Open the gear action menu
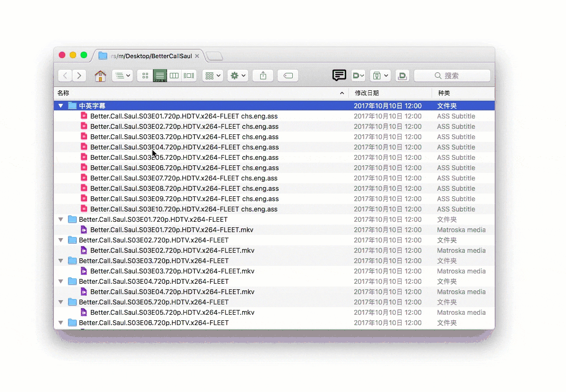This screenshot has height=392, width=566. coord(238,76)
